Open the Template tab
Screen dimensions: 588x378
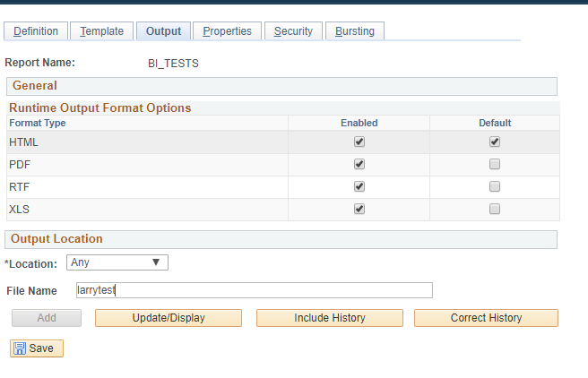(102, 31)
